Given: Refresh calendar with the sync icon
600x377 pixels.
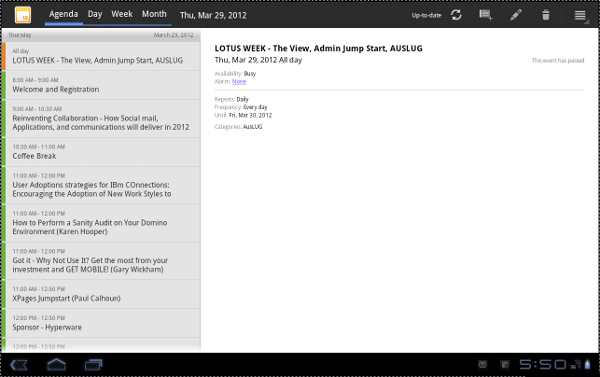Looking at the screenshot, I should point(456,15).
